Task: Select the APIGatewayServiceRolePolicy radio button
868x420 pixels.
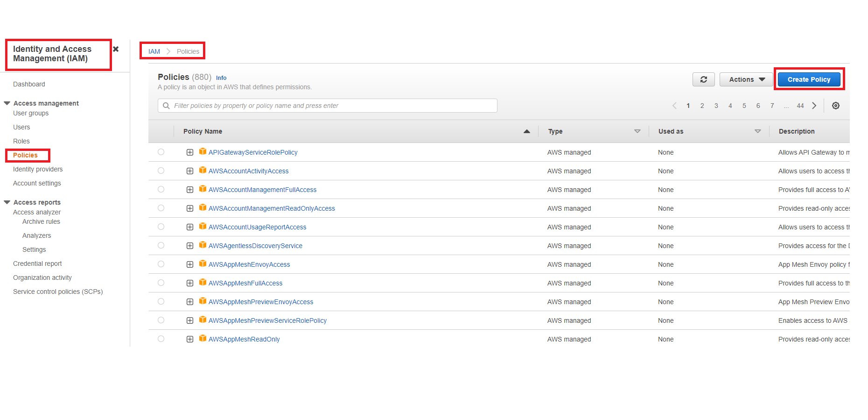Action: pyautogui.click(x=161, y=152)
